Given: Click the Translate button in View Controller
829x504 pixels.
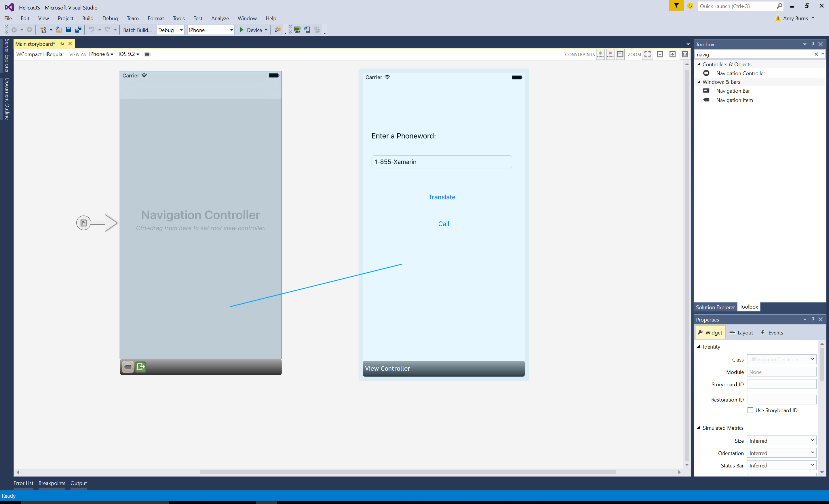Looking at the screenshot, I should 442,197.
